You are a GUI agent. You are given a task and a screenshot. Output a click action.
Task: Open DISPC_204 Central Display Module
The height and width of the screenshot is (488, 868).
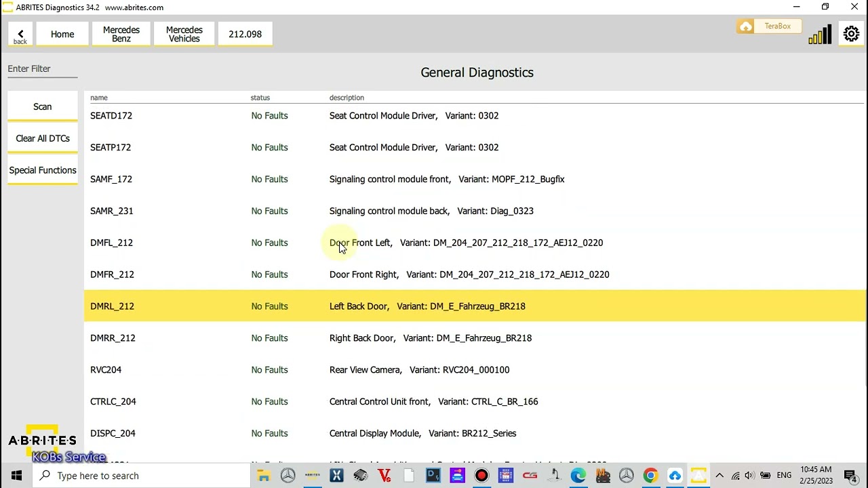pos(475,434)
